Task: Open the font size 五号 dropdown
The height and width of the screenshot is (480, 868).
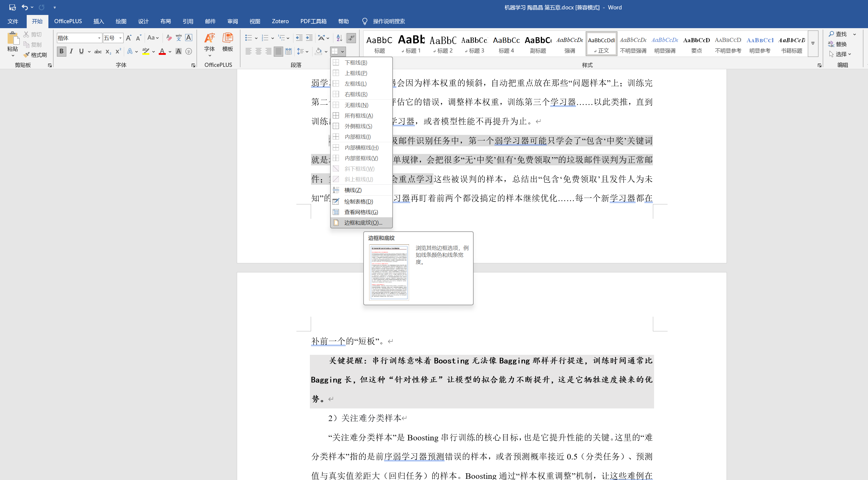Action: 120,38
